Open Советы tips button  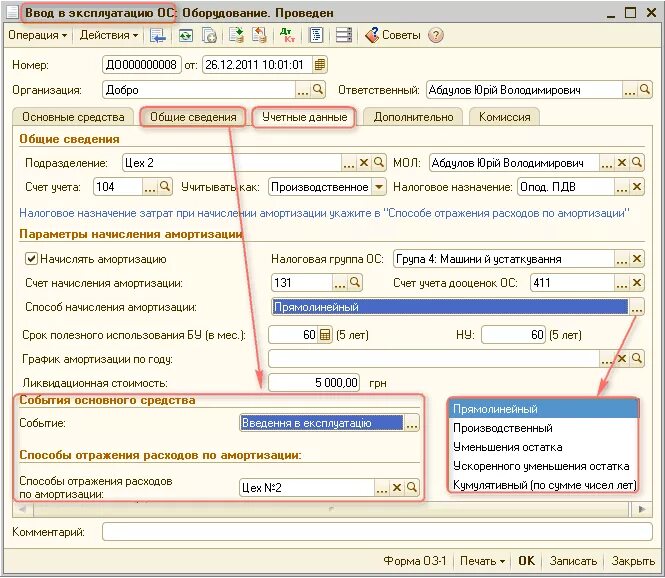(x=393, y=35)
